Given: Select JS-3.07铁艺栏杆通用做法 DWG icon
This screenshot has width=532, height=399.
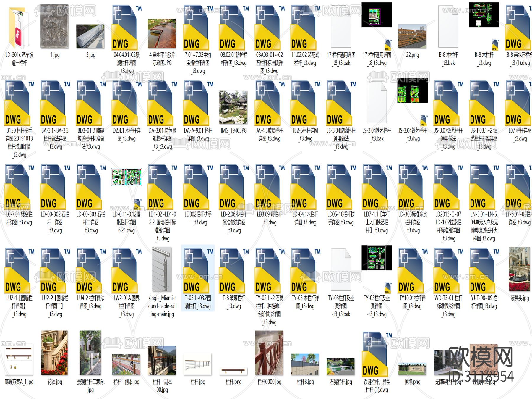Looking at the screenshot, I should [x=446, y=103].
